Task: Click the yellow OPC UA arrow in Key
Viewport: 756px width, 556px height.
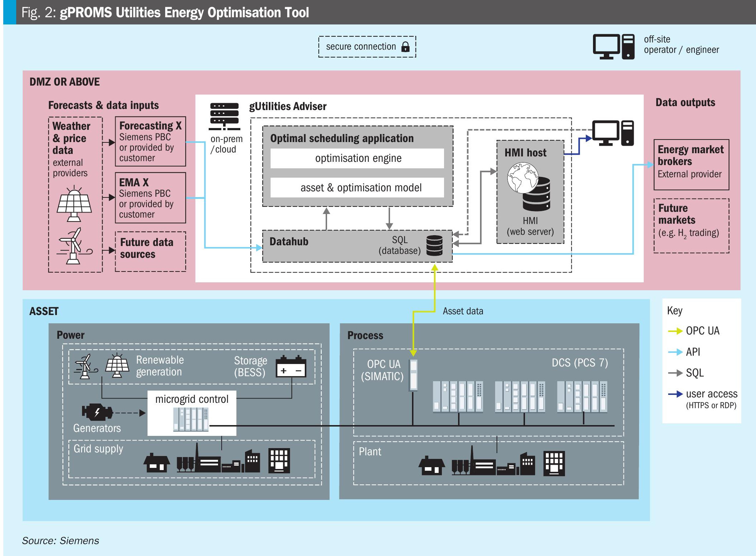Action: click(x=675, y=331)
